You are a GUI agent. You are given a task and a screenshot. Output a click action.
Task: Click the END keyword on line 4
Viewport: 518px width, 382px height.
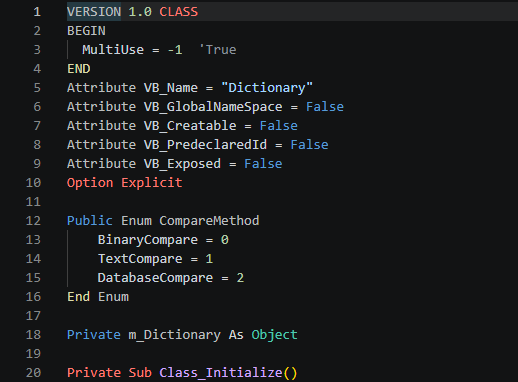[x=79, y=69]
